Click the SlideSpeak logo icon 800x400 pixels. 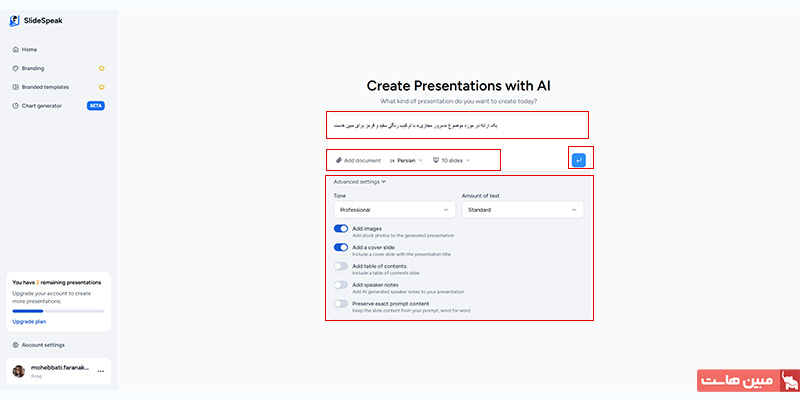tap(15, 20)
